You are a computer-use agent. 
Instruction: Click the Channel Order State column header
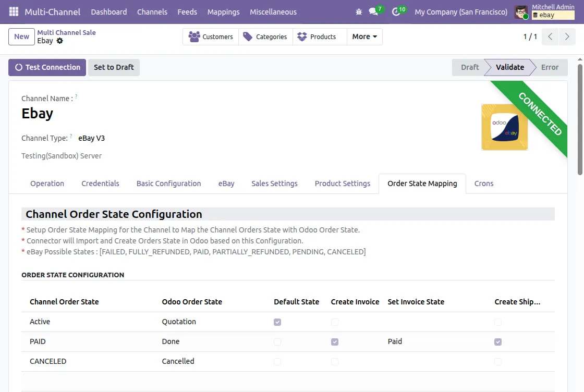point(64,302)
